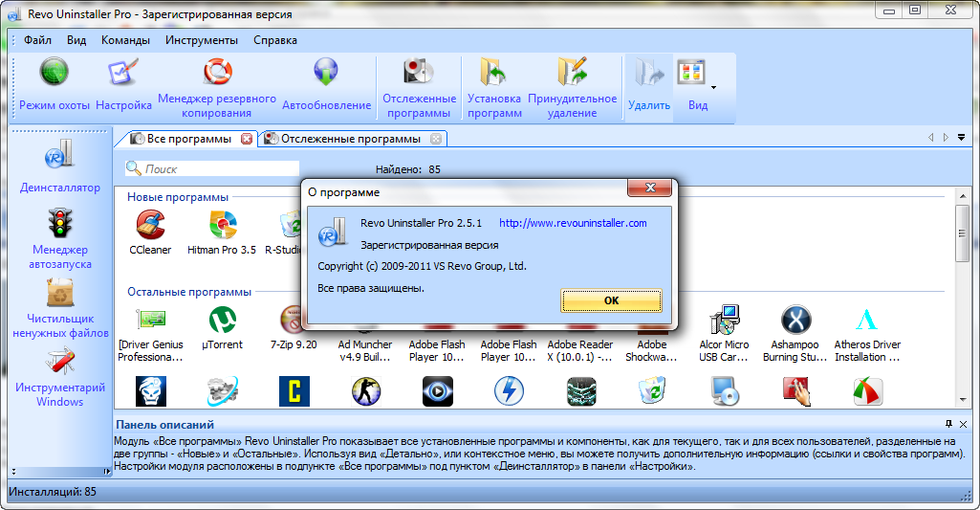Start Принудительное удаление tool

click(572, 88)
